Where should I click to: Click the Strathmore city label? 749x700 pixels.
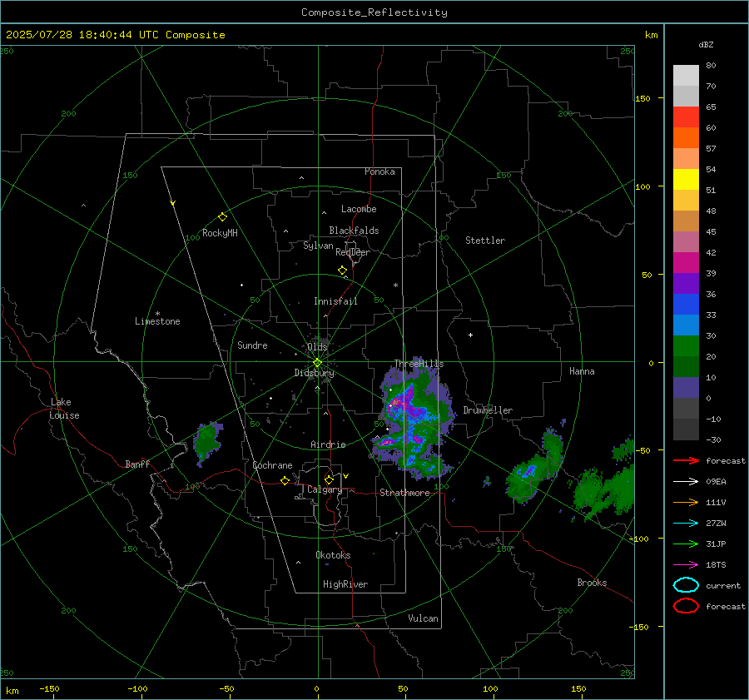click(404, 493)
